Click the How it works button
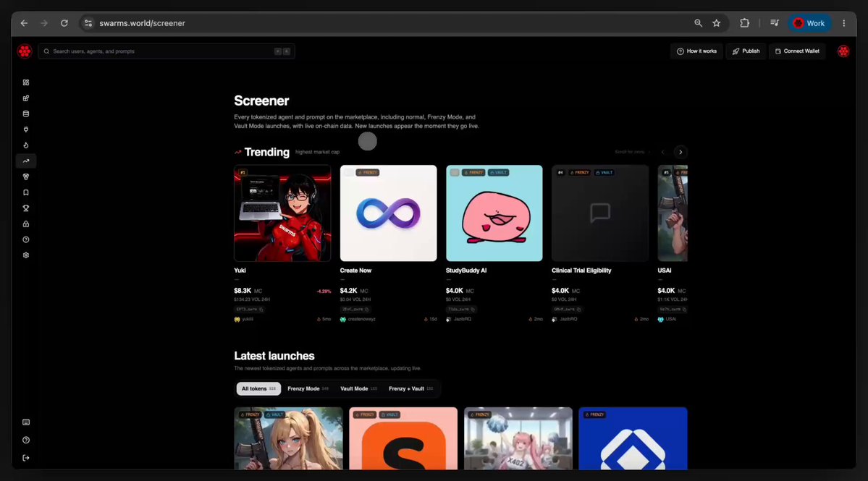Viewport: 868px width, 481px height. [x=696, y=51]
